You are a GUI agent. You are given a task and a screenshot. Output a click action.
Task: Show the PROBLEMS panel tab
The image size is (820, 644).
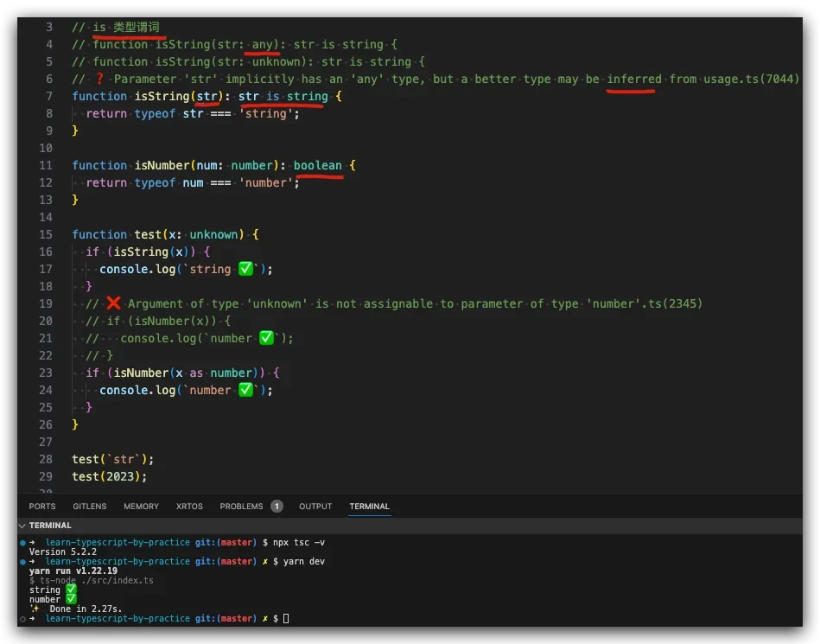tap(241, 507)
